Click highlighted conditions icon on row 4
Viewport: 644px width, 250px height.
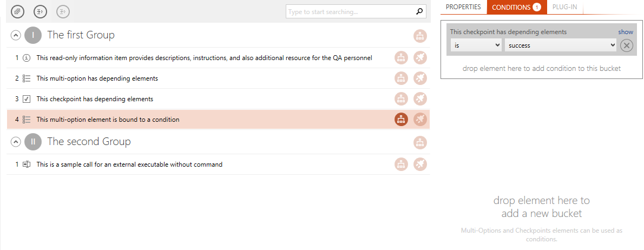401,120
